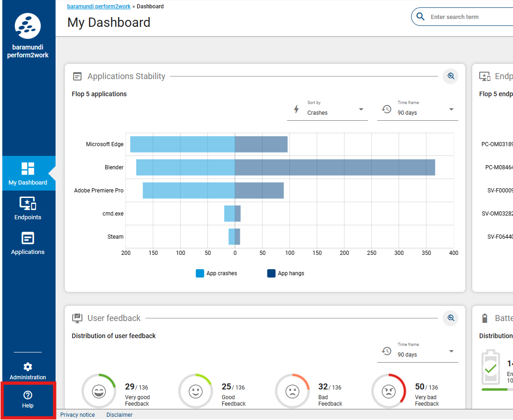
Task: Click the Very bad feedback angry face
Action: pos(388,391)
